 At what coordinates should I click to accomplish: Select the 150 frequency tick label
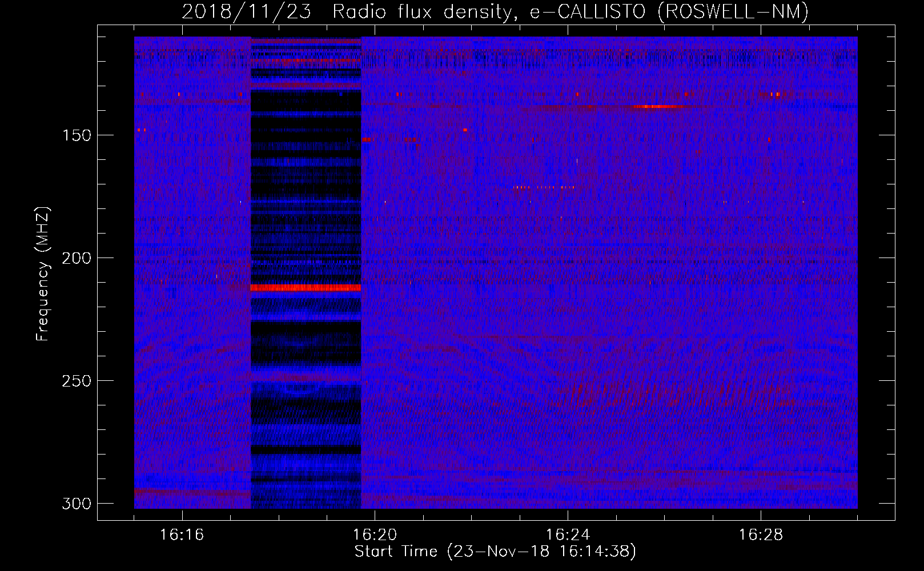(x=77, y=135)
